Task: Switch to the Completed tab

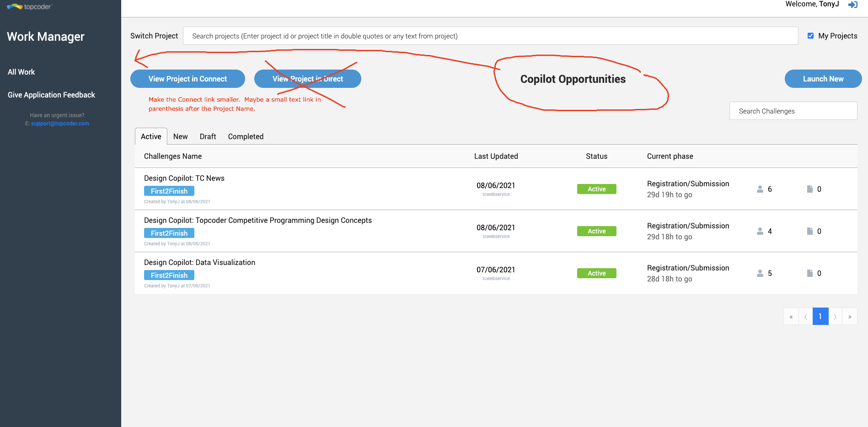Action: tap(246, 136)
